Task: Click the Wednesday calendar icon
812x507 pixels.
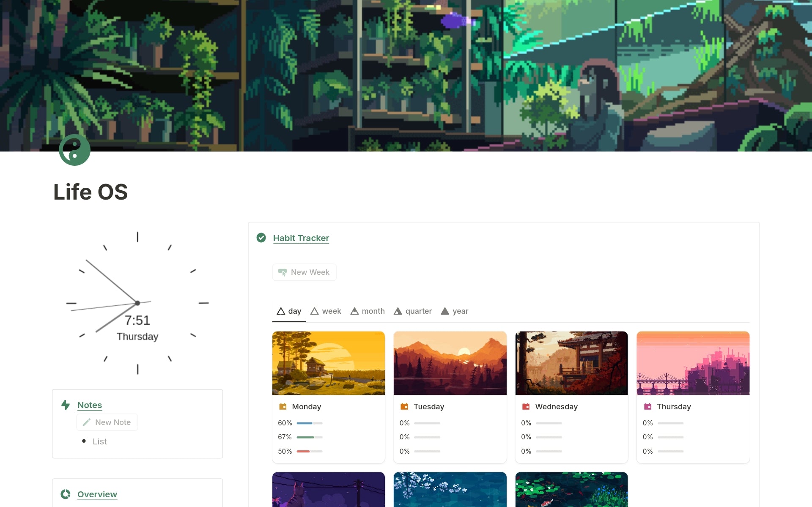Action: 526,406
